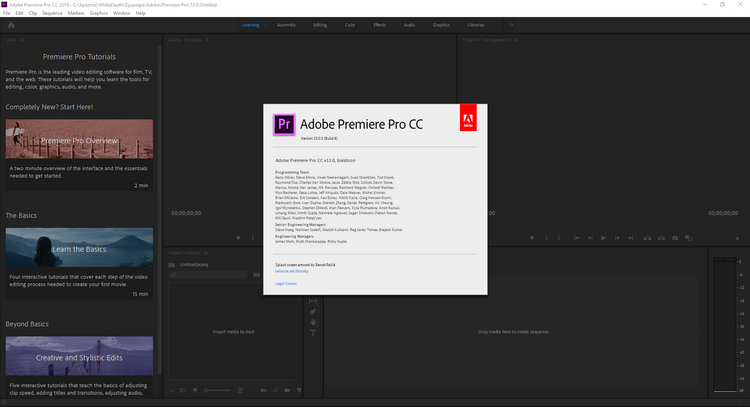Open the Behance link in About dialog
750x407 pixels.
click(x=291, y=271)
